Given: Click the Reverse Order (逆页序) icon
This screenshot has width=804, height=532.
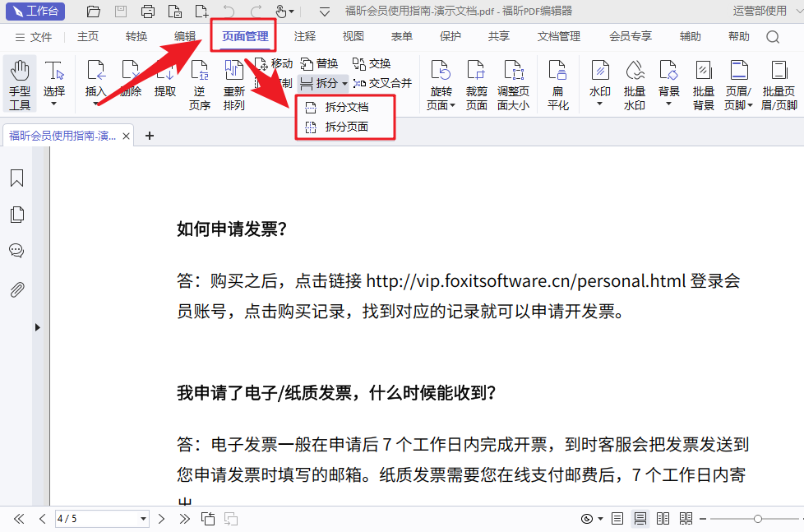Looking at the screenshot, I should tap(200, 85).
